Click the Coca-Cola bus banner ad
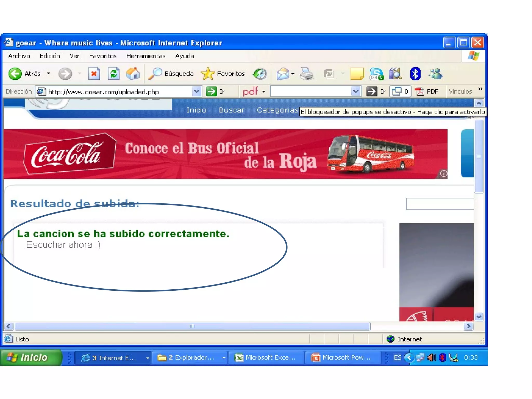This screenshot has width=532, height=399. [x=225, y=154]
